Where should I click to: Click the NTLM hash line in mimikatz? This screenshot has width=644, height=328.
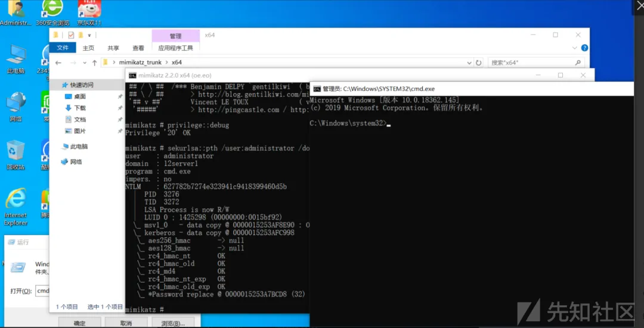206,187
